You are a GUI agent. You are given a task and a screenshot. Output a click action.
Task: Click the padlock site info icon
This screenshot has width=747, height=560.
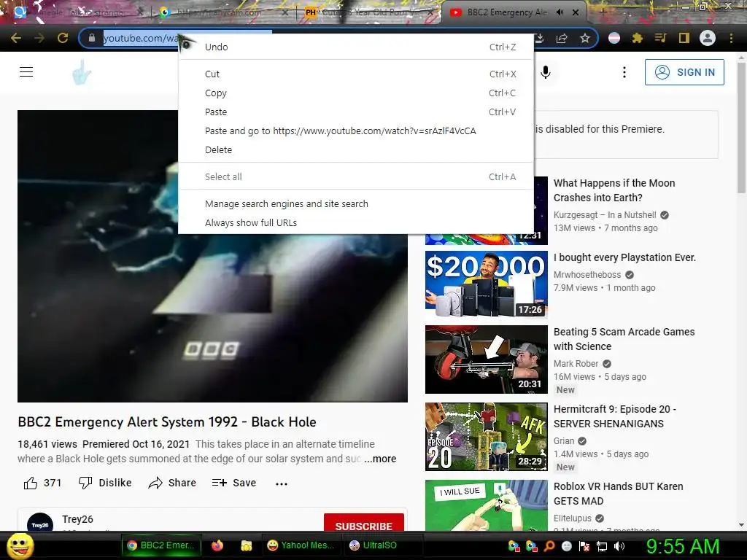pos(92,38)
